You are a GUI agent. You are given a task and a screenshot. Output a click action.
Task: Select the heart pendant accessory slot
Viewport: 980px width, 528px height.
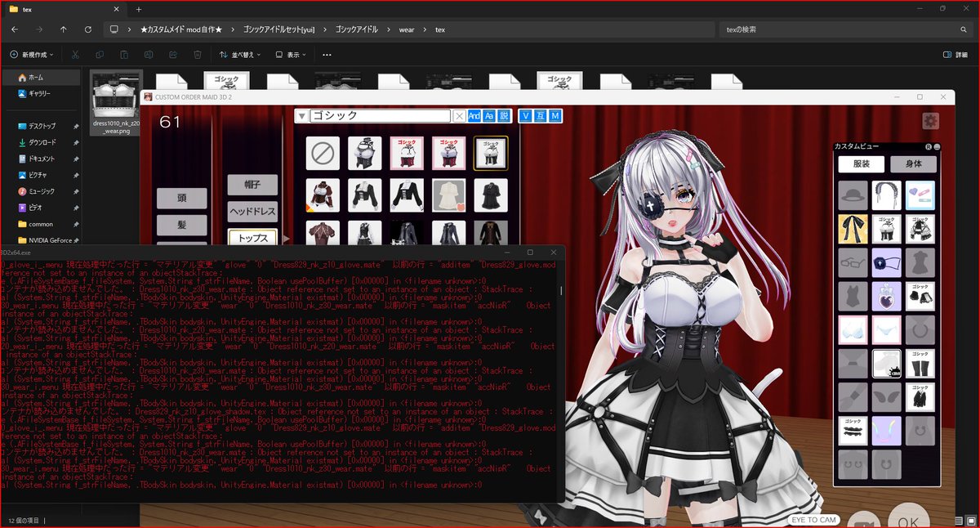click(886, 296)
